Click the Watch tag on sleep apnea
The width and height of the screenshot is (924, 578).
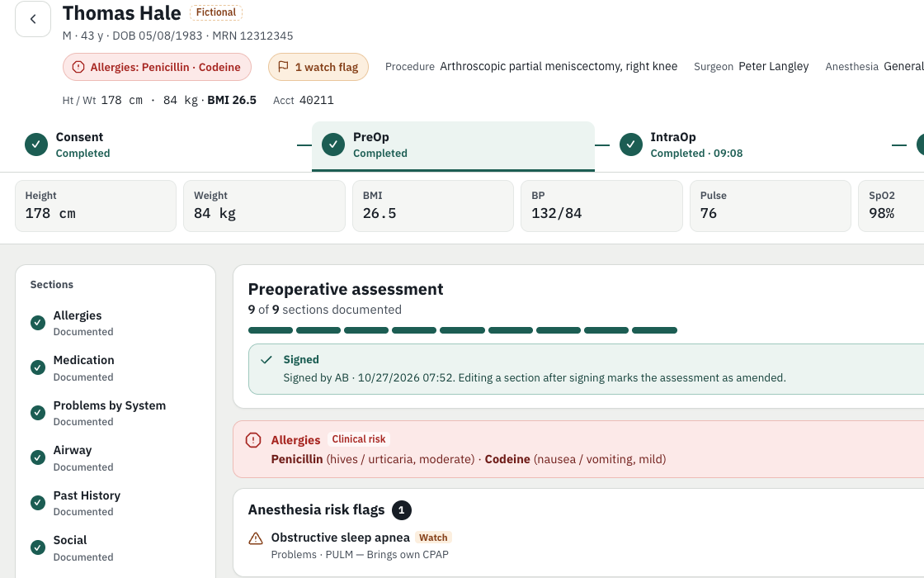coord(433,538)
